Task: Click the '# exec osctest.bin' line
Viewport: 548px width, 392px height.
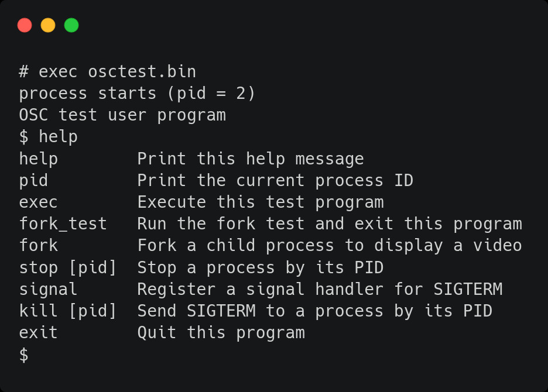Action: pos(107,71)
